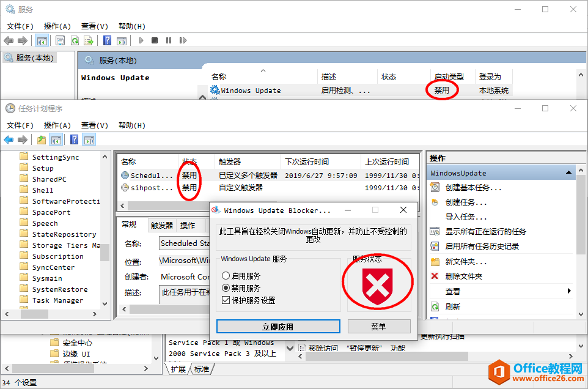Collapse WindowsUpdate actions section arrow
Image resolution: width=588 pixels, height=389 pixels.
(x=568, y=172)
